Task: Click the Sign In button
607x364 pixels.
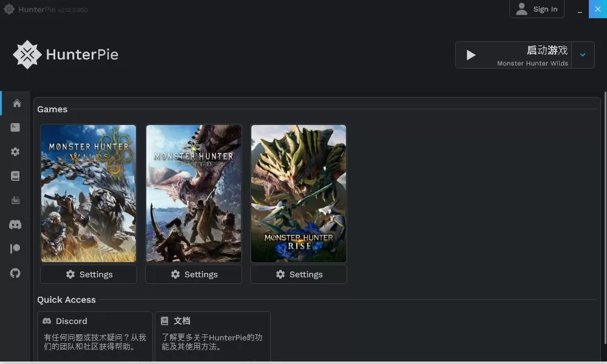Action: tap(537, 9)
